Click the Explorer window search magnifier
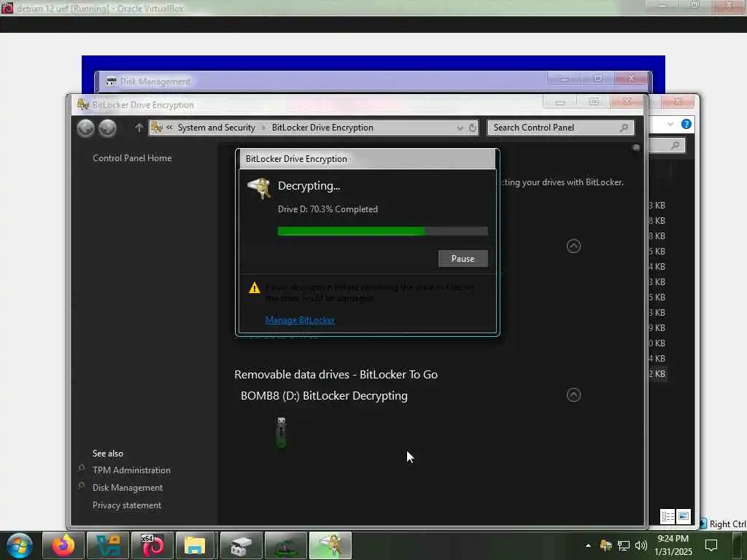The height and width of the screenshot is (560, 747). (x=675, y=145)
